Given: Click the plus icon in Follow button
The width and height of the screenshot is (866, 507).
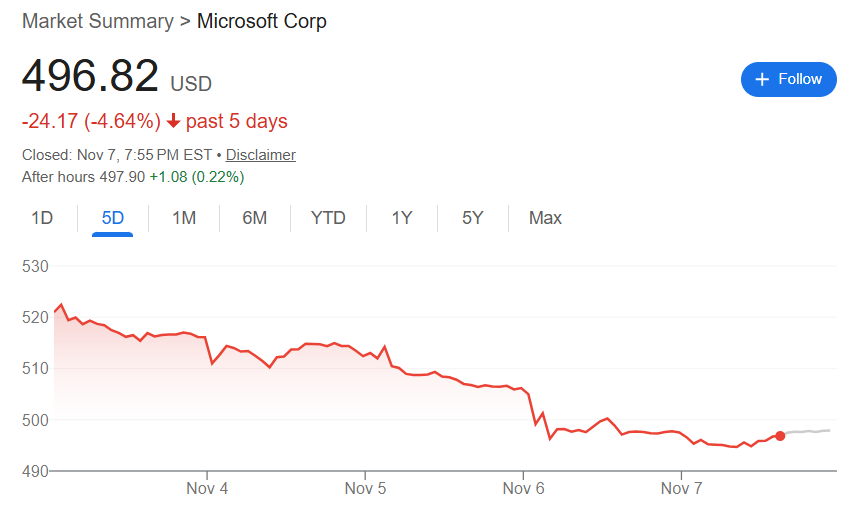Looking at the screenshot, I should (762, 79).
